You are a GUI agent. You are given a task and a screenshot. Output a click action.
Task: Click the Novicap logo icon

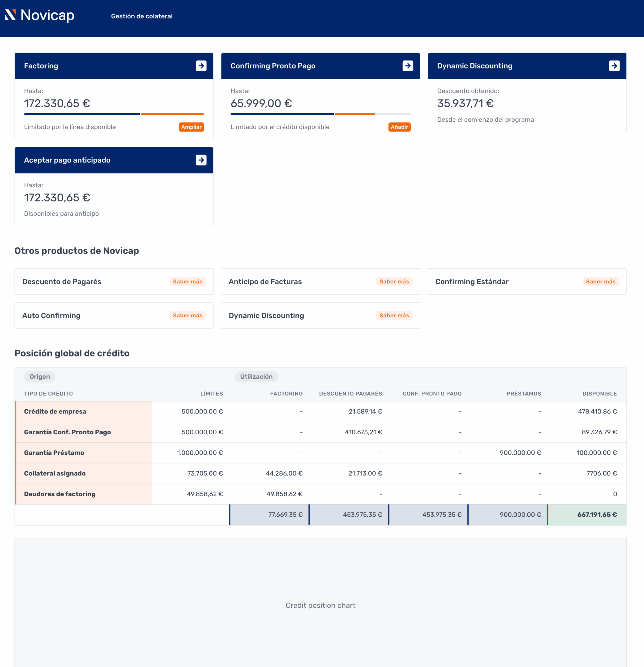pos(10,15)
